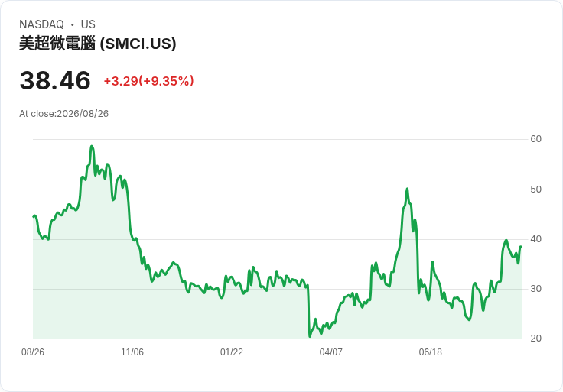This screenshot has width=563, height=392.
Task: Click the 08/26 x-axis date label
Action: pyautogui.click(x=33, y=352)
